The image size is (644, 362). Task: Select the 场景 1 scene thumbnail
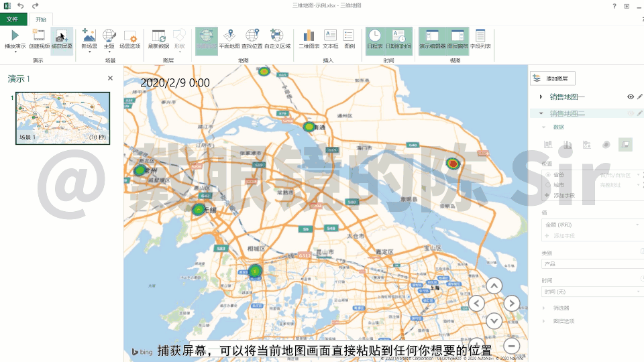pos(63,118)
